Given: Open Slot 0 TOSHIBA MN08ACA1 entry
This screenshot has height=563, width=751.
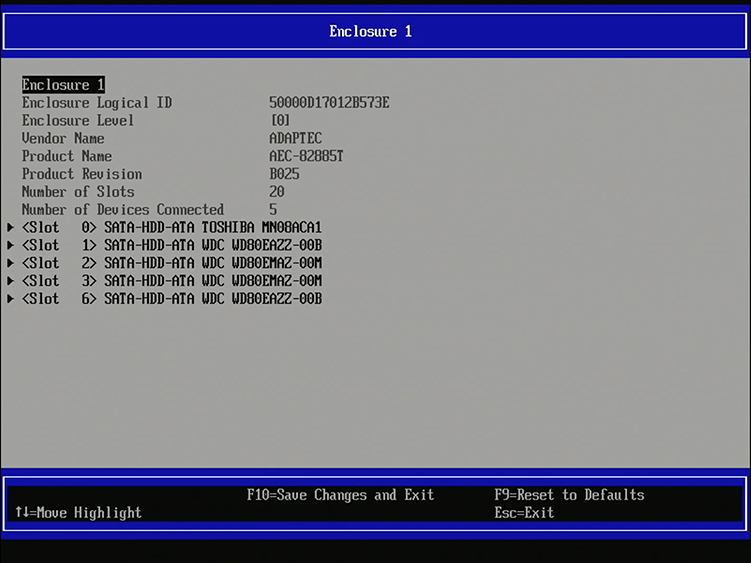Looking at the screenshot, I should pos(172,227).
